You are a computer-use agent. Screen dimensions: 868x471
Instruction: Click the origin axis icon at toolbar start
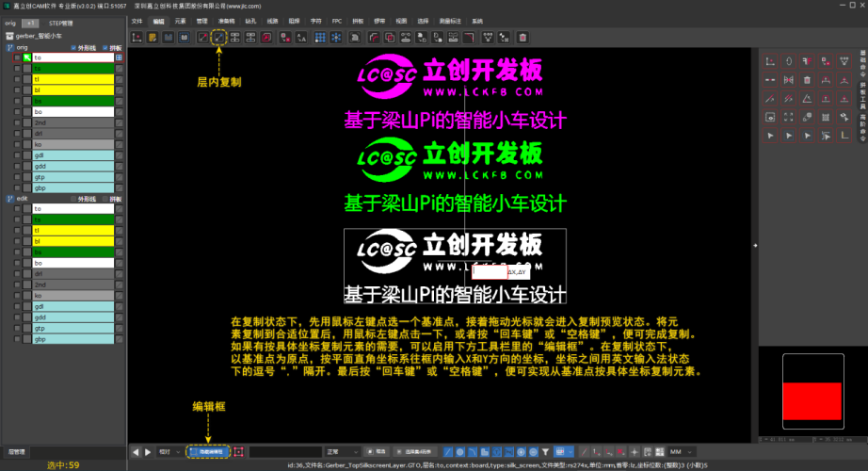tap(137, 38)
